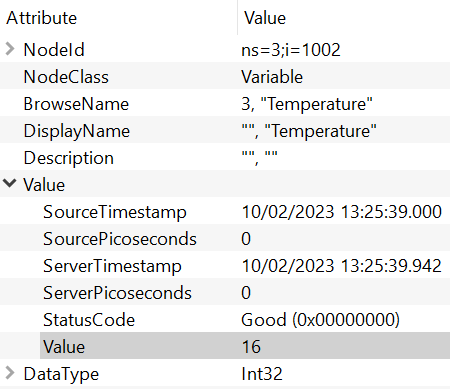Click the 3, "Temperature" BrowseName value
Image resolution: width=450 pixels, height=389 pixels.
tap(307, 104)
